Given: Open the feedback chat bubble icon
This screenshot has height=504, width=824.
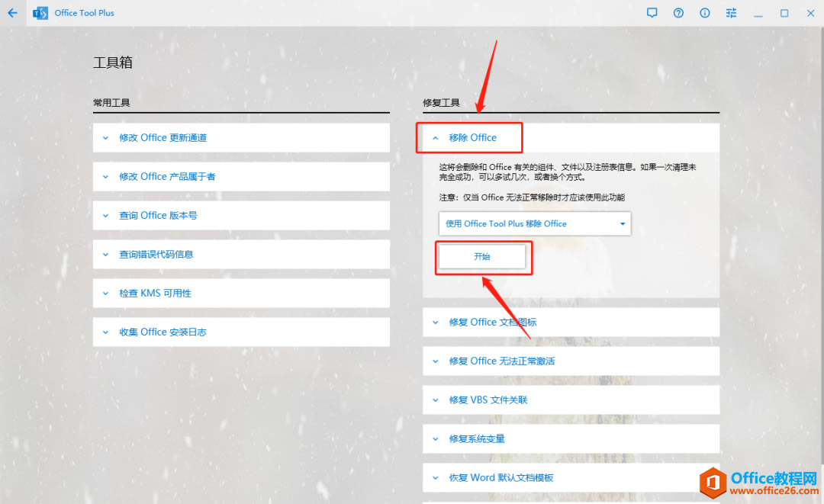Looking at the screenshot, I should pos(652,13).
